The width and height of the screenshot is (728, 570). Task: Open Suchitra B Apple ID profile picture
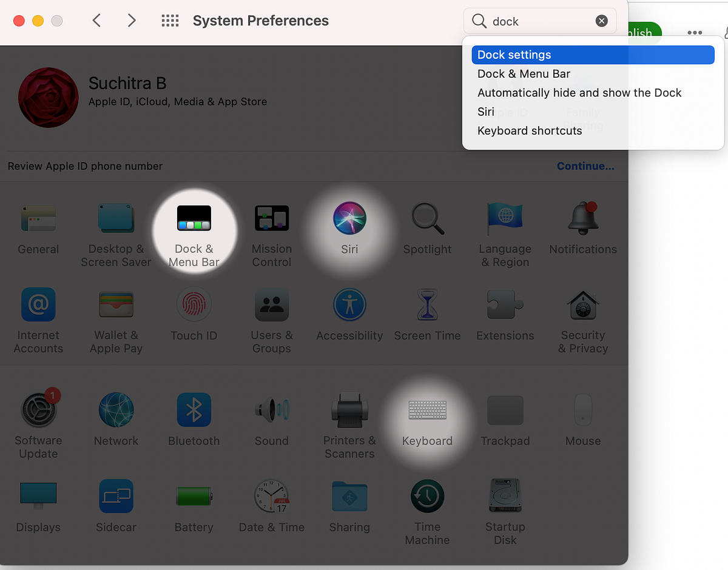pyautogui.click(x=49, y=97)
